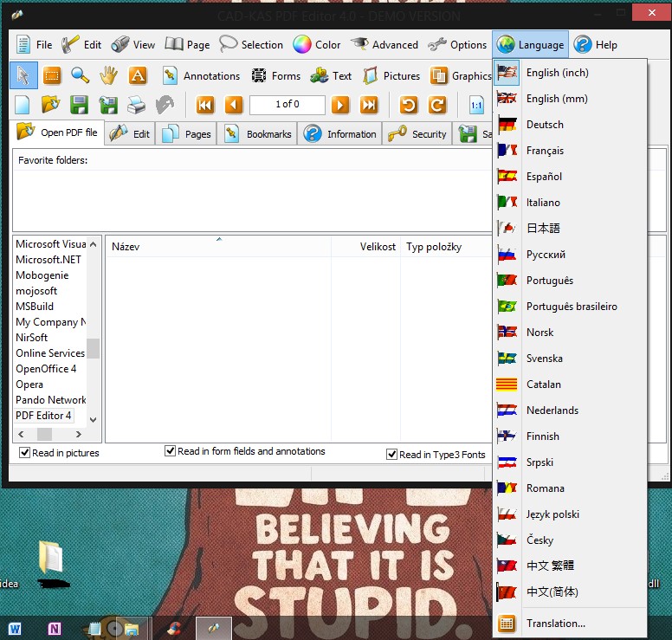Screen dimensions: 672x640
Task: Open OneNote from the taskbar
Action: coord(54,629)
